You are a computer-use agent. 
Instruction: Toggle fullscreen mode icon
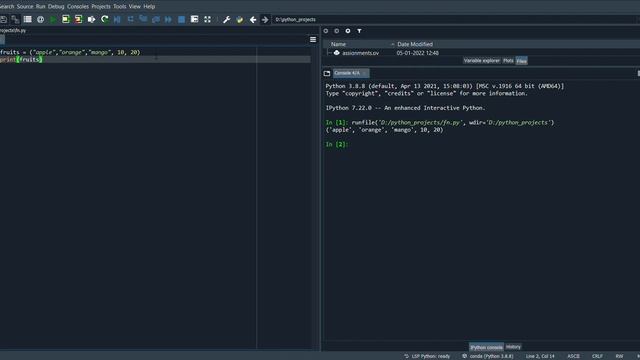(207, 19)
